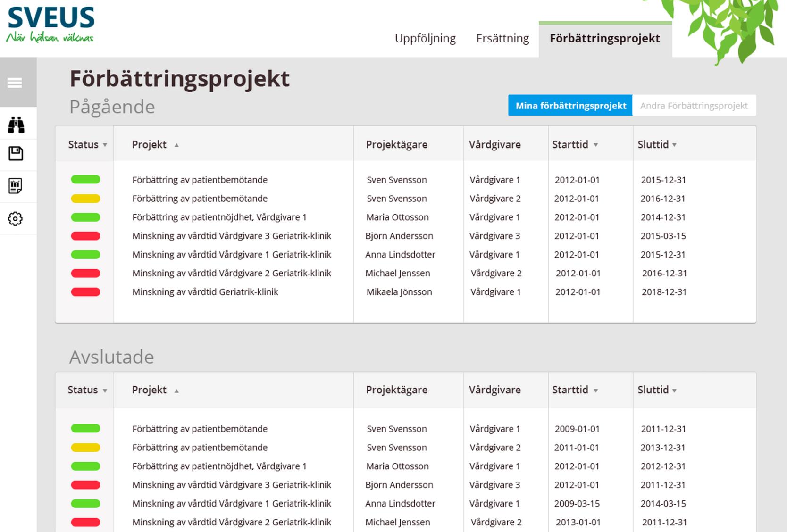Click end date 2014-12-31

[663, 217]
